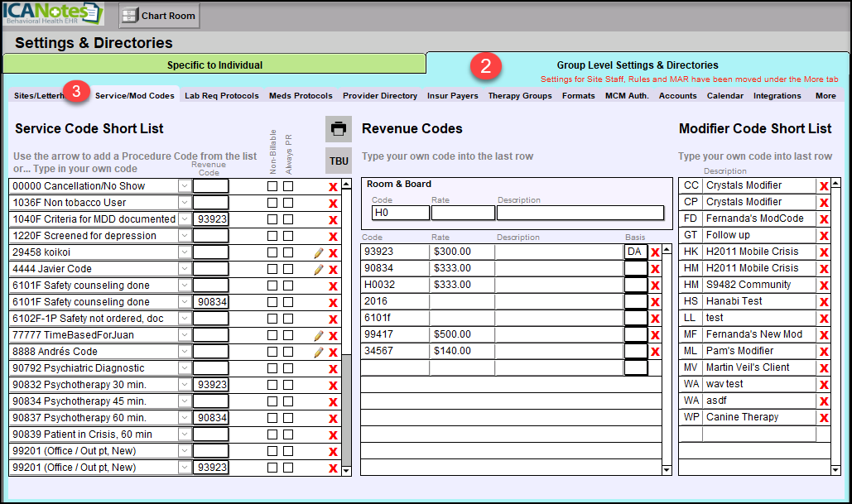The width and height of the screenshot is (852, 504).
Task: Open dropdown for 90832 Psychotherapy 30 min.
Action: (184, 385)
